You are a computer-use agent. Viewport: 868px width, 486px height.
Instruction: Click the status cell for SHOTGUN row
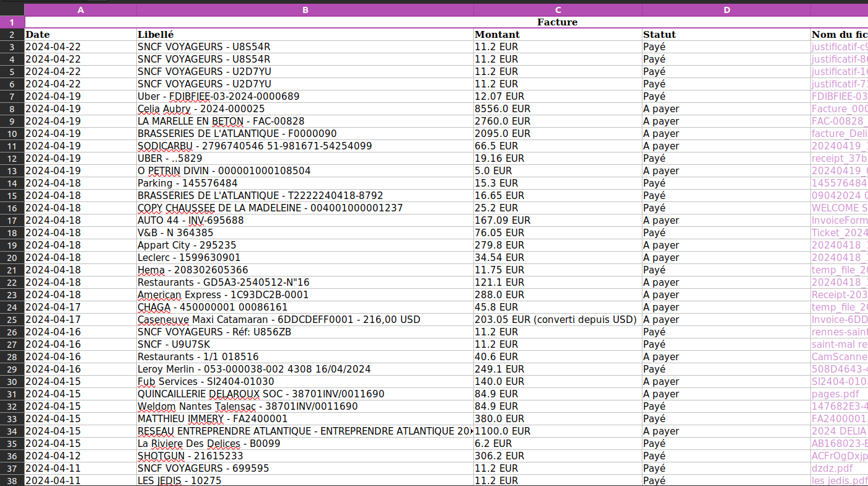coord(726,456)
